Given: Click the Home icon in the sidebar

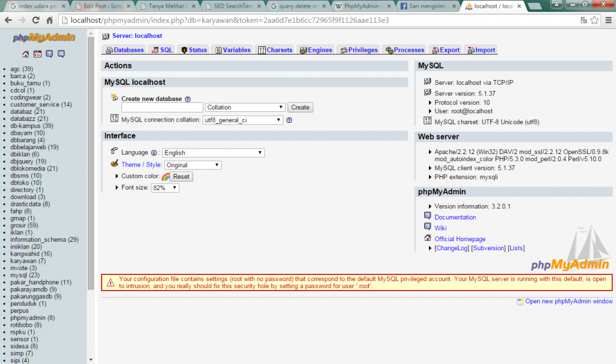Looking at the screenshot, I should 25,54.
